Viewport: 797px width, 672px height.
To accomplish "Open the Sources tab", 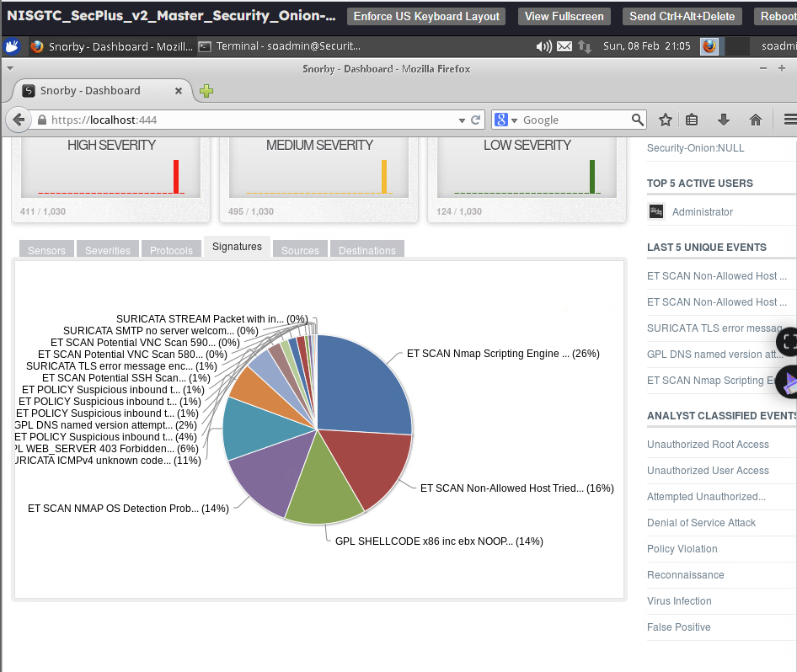I will click(301, 250).
